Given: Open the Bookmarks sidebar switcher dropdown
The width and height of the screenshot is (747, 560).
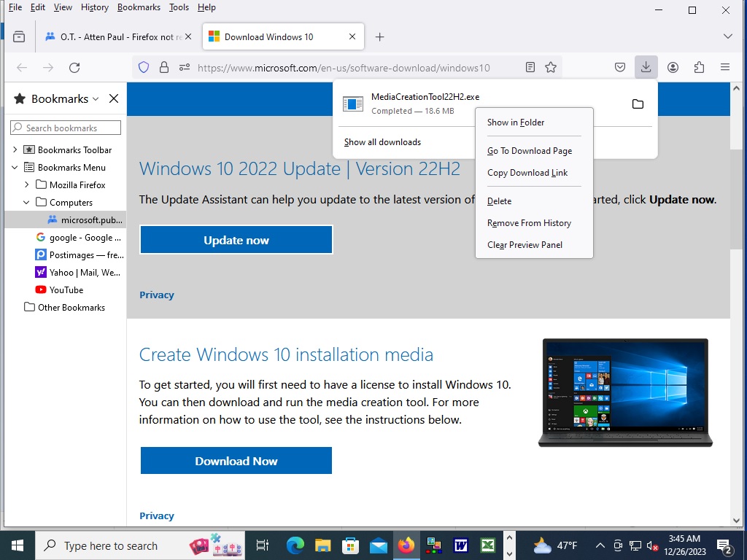Looking at the screenshot, I should click(x=96, y=98).
